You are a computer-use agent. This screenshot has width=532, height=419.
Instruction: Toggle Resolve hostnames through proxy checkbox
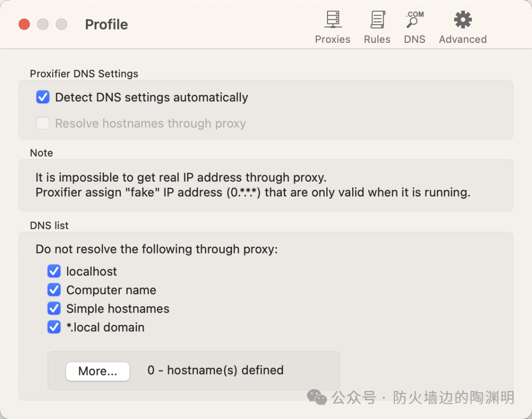point(43,124)
